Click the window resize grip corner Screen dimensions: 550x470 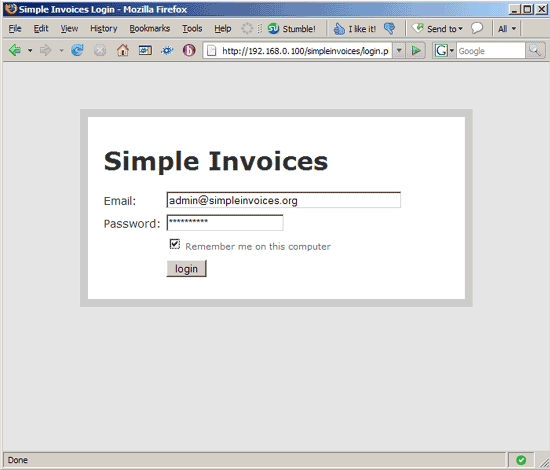point(544,462)
